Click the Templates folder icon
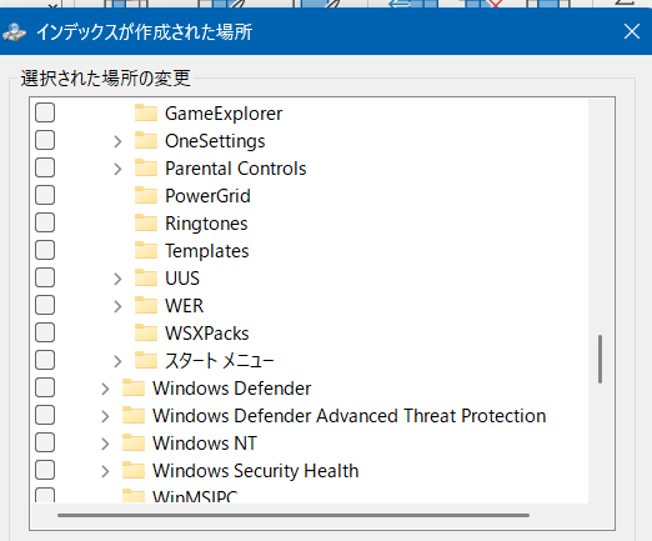Image resolution: width=652 pixels, height=541 pixels. point(146,250)
